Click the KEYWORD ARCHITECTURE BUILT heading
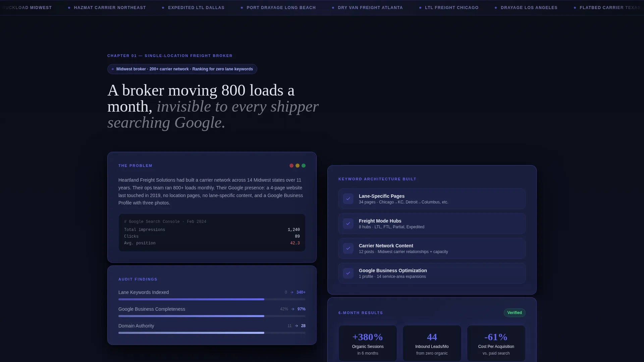644x362 pixels. (x=377, y=179)
